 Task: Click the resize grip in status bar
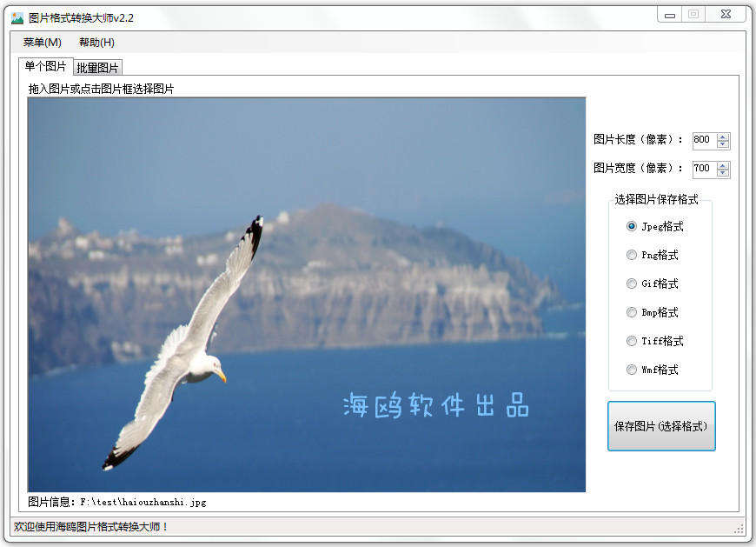point(739,528)
